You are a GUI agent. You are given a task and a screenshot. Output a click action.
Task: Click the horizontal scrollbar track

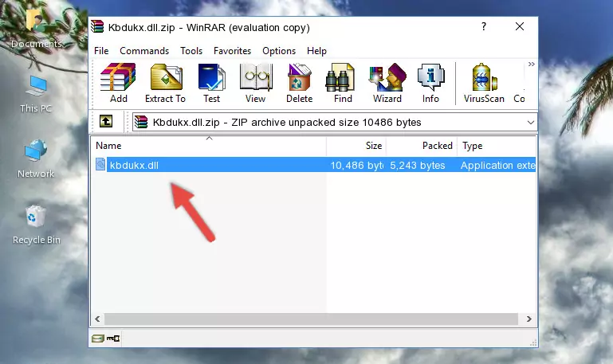(311, 319)
